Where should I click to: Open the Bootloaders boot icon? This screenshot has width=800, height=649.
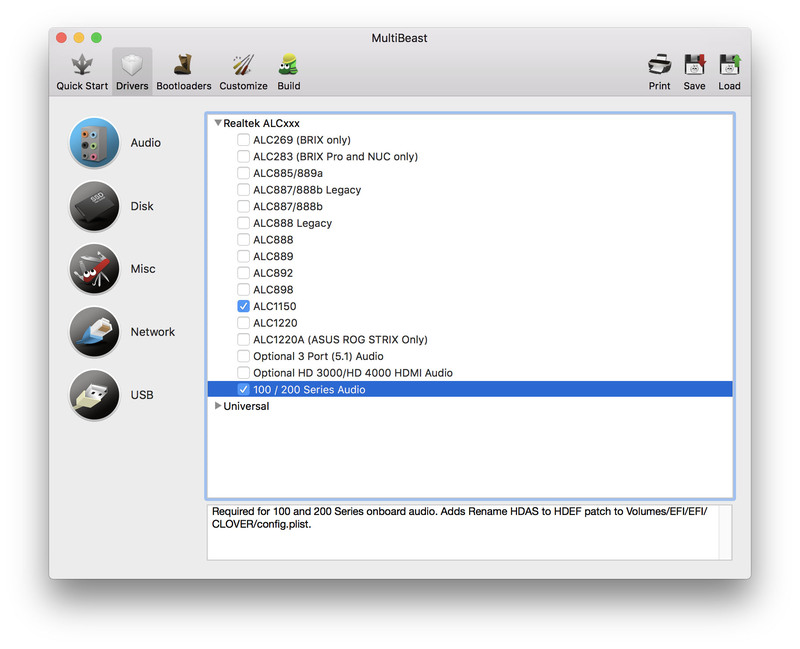(183, 65)
